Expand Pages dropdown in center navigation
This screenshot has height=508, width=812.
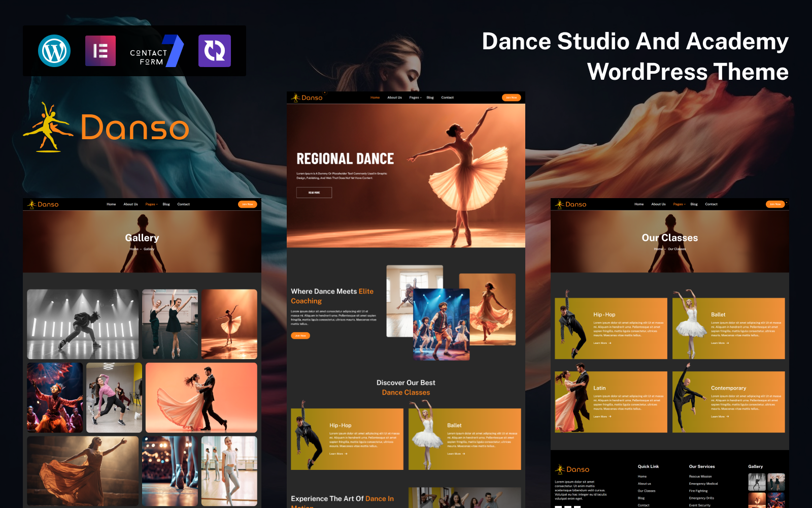(415, 98)
